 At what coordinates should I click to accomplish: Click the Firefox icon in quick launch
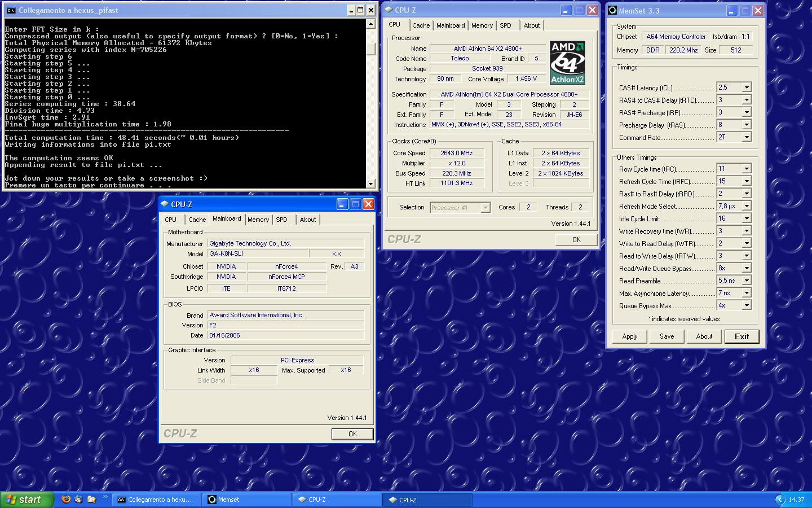[66, 500]
